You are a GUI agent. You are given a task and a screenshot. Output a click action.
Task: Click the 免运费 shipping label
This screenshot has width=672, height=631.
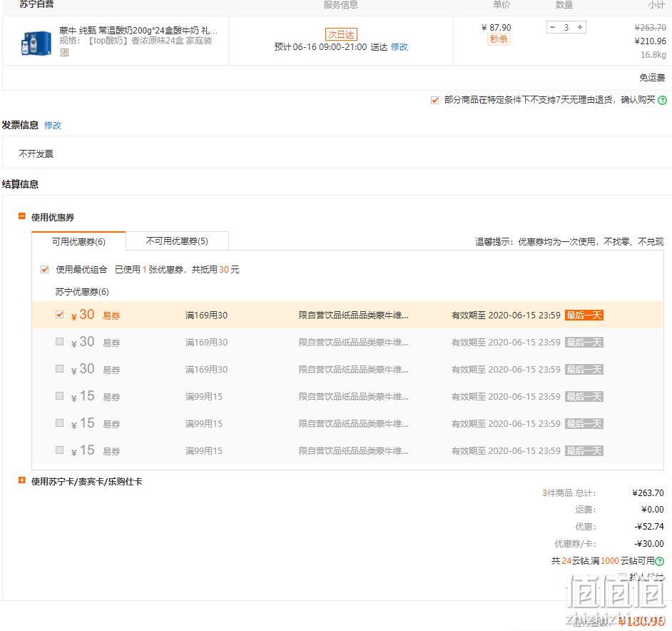coord(652,78)
